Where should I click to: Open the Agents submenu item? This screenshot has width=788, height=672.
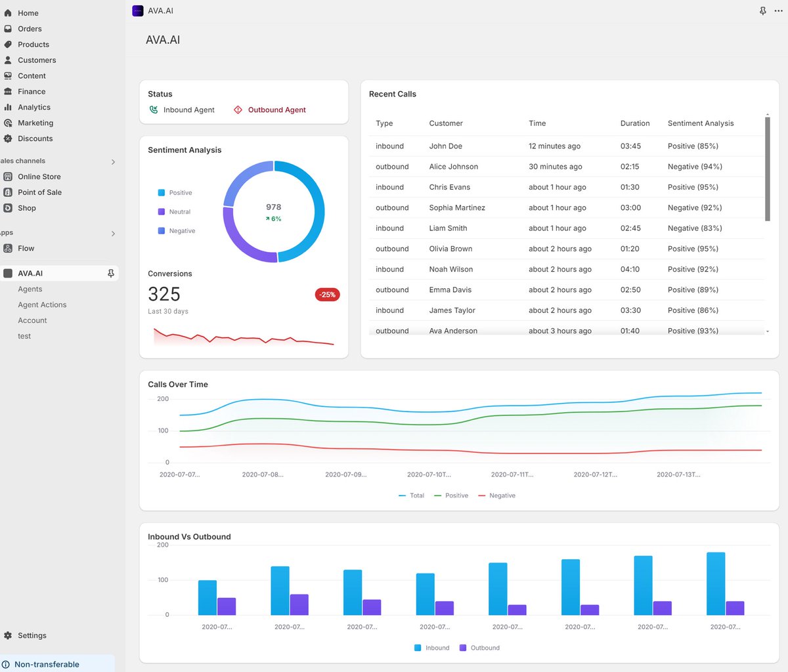pos(30,289)
